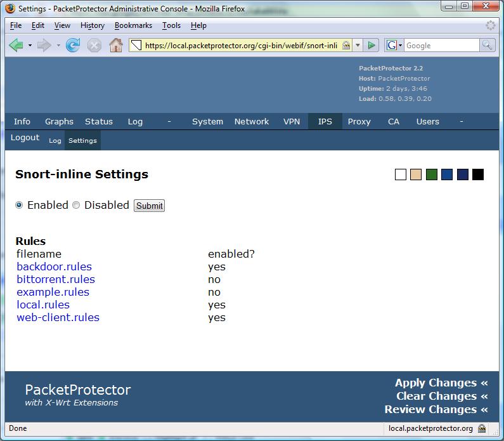Select the IPS tab
Viewport: 504px width, 441px height.
pos(325,121)
